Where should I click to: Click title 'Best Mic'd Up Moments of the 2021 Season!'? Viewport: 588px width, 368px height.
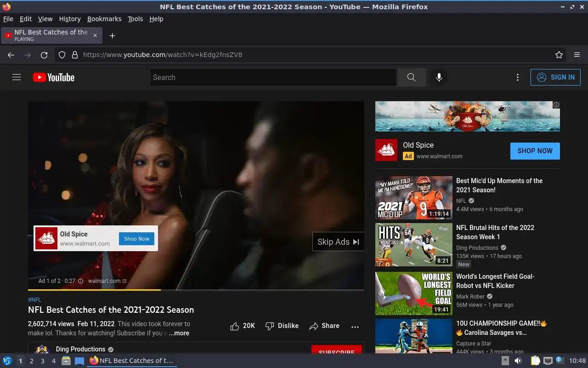[499, 185]
